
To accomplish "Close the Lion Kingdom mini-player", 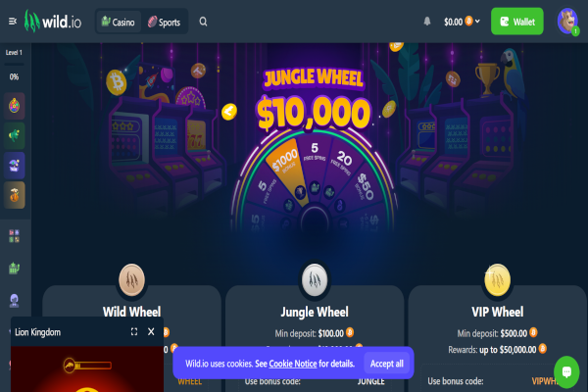I will [151, 331].
